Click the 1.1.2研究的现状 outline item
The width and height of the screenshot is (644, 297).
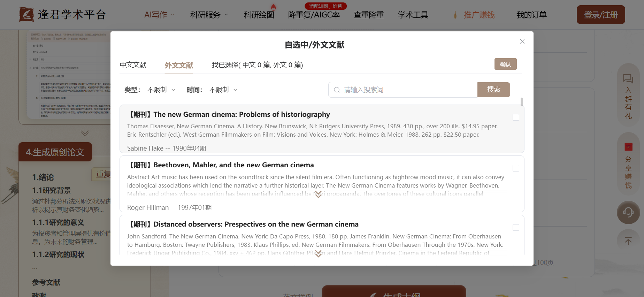(58, 254)
